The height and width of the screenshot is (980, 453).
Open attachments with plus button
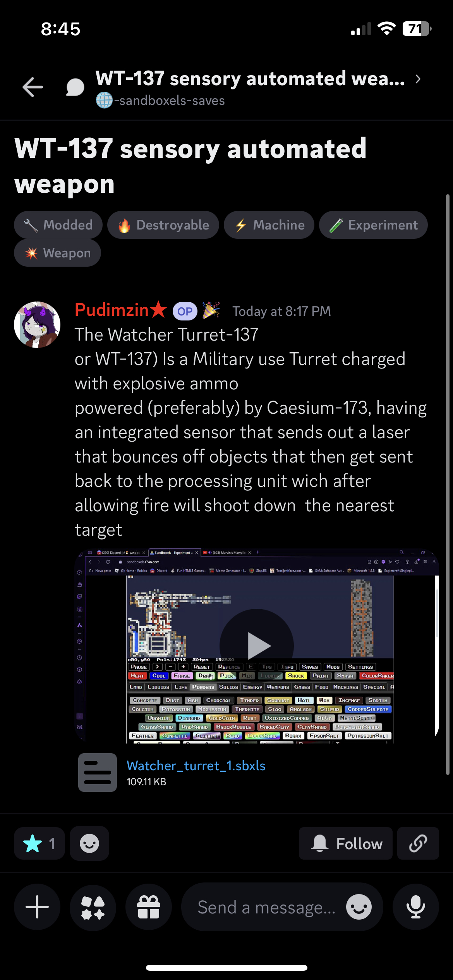pyautogui.click(x=37, y=907)
